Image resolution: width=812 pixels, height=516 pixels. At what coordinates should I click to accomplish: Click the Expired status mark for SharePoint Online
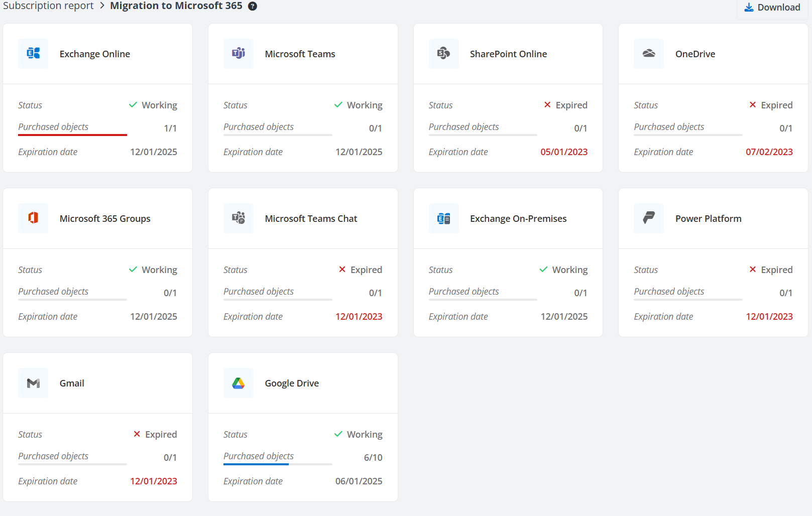pyautogui.click(x=547, y=104)
